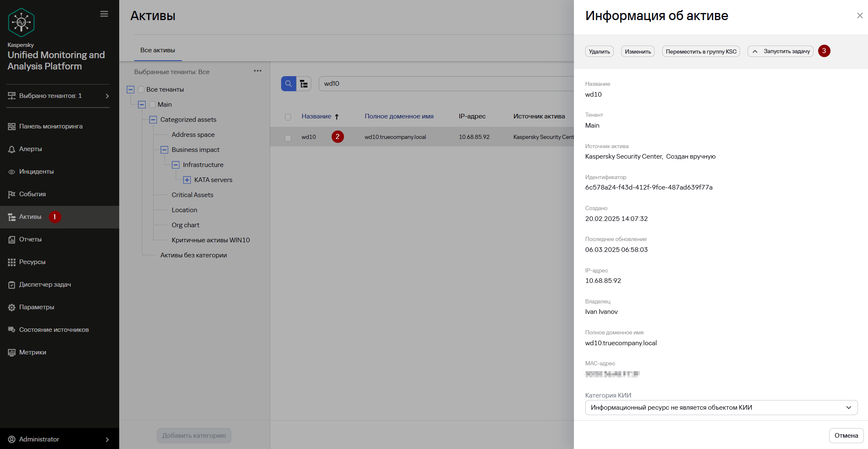
Task: Click wd10.truecompany.local in the table row
Action: point(395,137)
